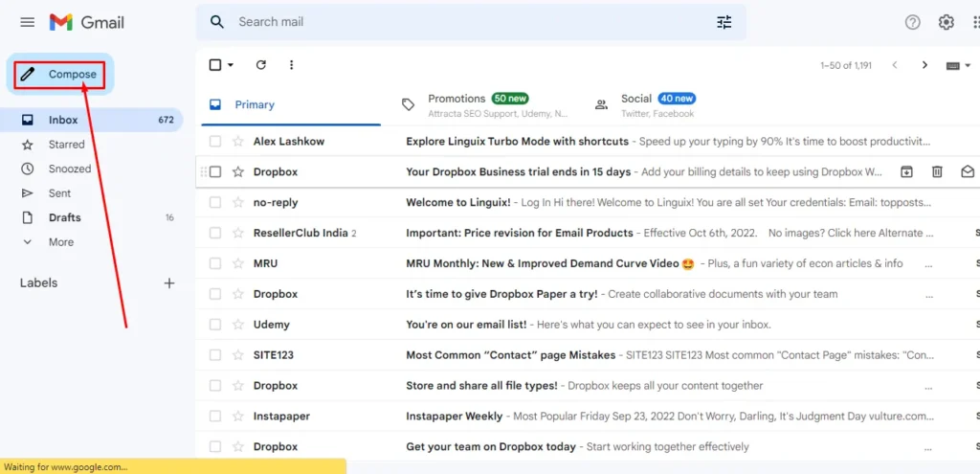980x474 pixels.
Task: Star the Instapaper Weekly email
Action: (237, 416)
